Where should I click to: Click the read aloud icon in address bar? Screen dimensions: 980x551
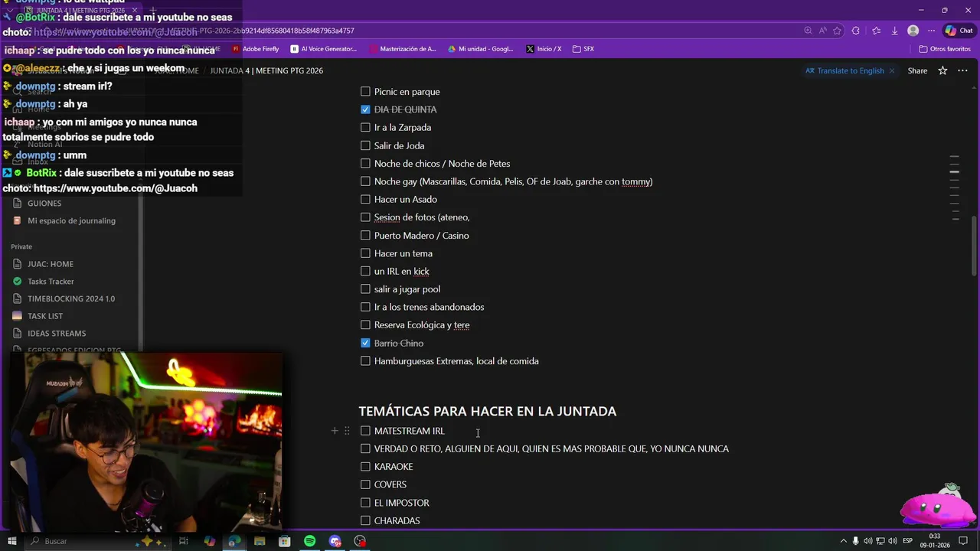[x=822, y=31]
